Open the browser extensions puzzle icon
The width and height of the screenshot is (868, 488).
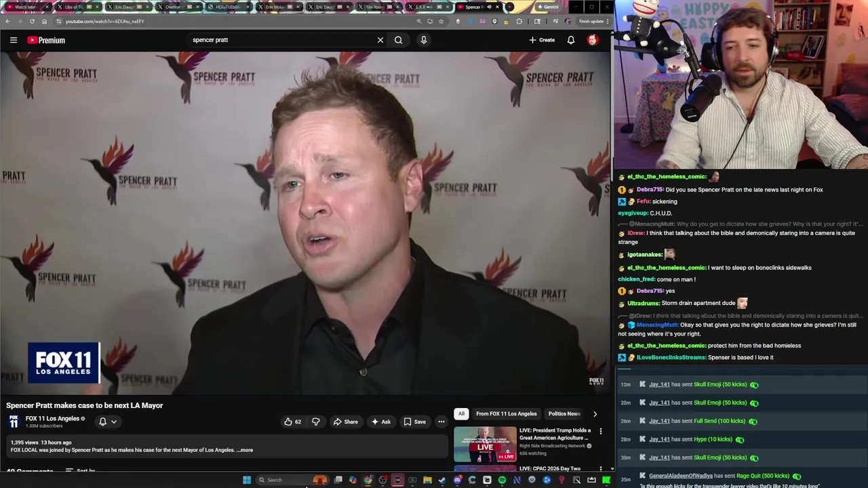pos(519,21)
